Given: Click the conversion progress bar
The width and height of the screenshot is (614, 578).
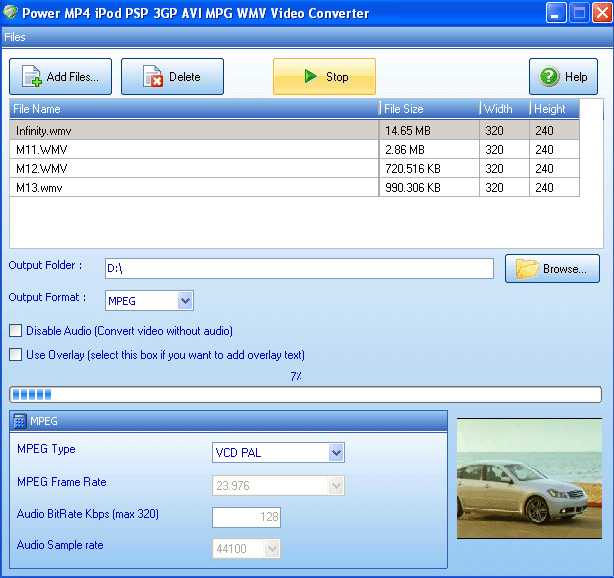Looking at the screenshot, I should click(305, 394).
